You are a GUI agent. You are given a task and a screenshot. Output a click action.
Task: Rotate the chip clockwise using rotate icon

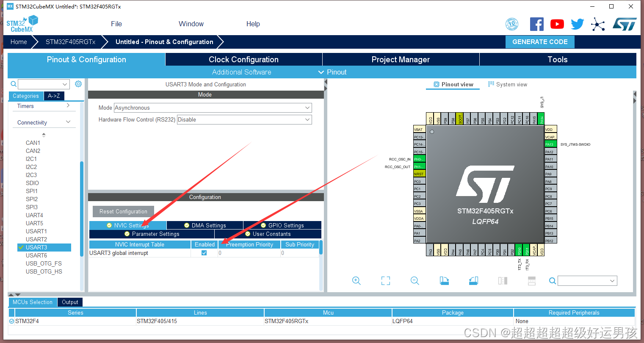click(x=444, y=280)
